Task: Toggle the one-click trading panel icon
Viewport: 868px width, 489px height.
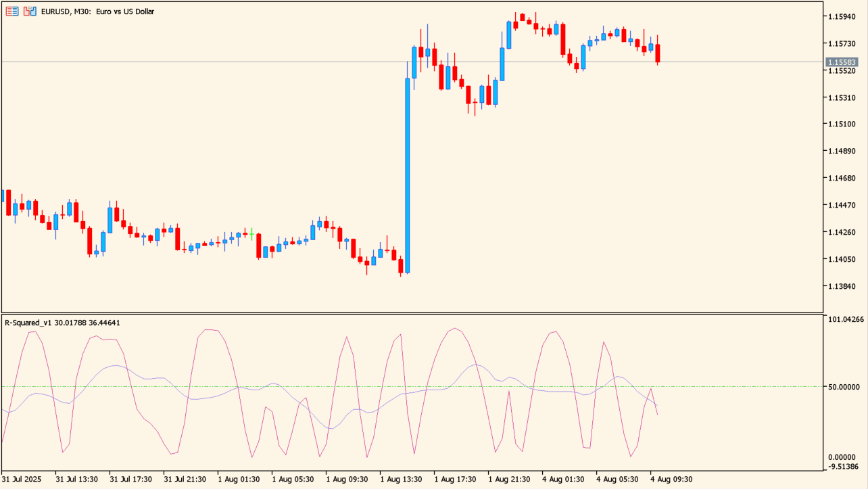Action: coord(12,11)
